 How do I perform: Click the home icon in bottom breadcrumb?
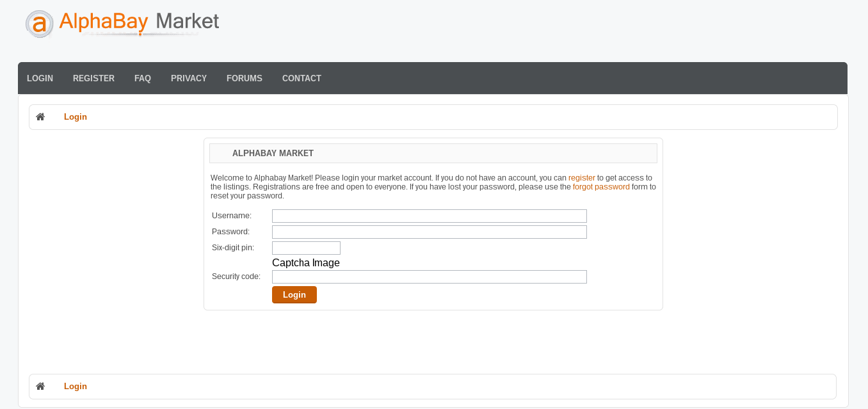click(x=40, y=387)
